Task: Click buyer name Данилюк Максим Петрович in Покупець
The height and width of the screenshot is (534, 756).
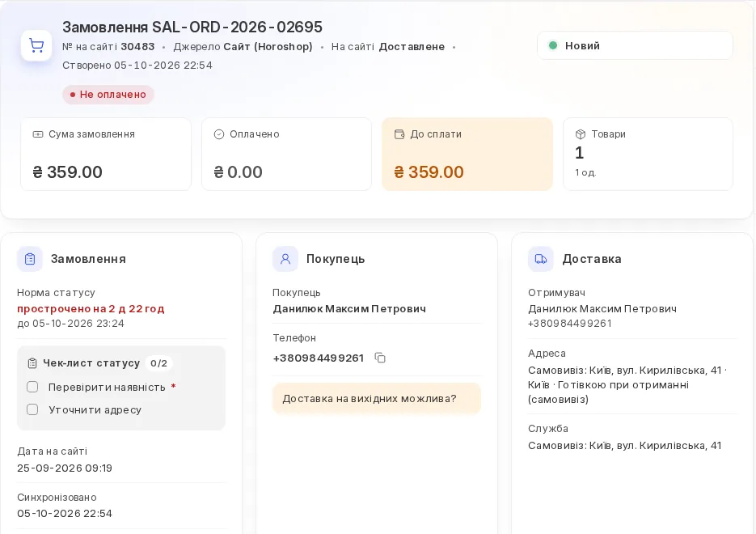Action: coord(349,309)
